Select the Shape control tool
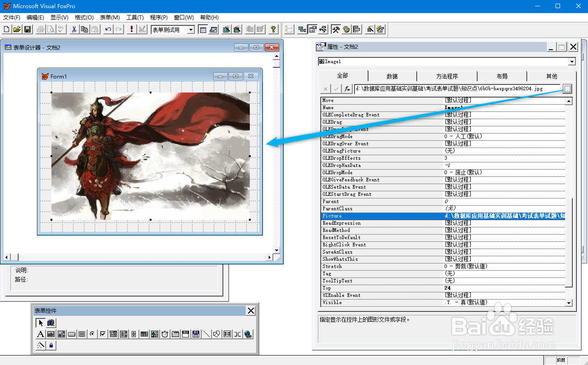 click(216, 334)
